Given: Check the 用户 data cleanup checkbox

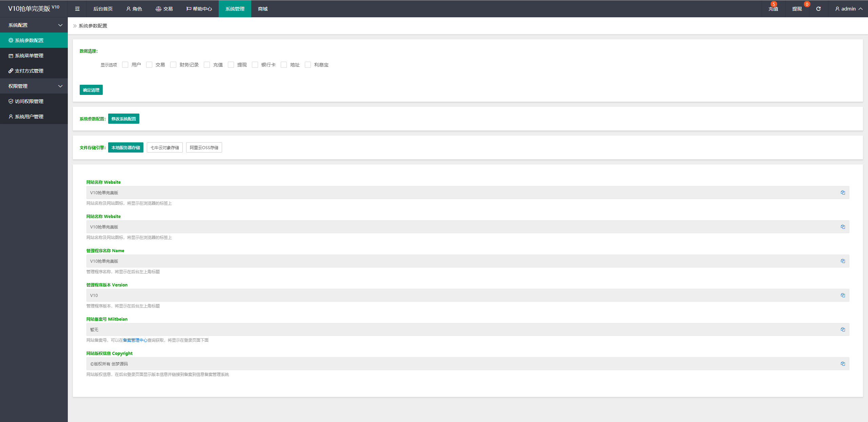Looking at the screenshot, I should [125, 65].
